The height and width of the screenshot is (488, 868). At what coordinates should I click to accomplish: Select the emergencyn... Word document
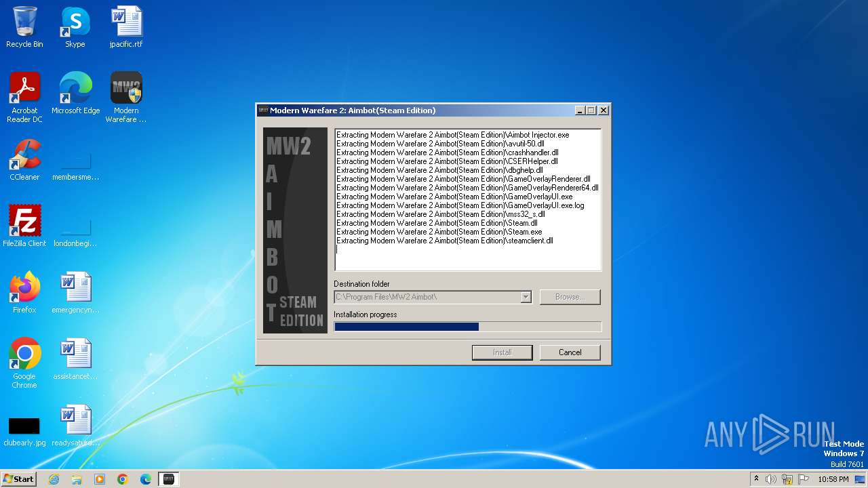75,292
